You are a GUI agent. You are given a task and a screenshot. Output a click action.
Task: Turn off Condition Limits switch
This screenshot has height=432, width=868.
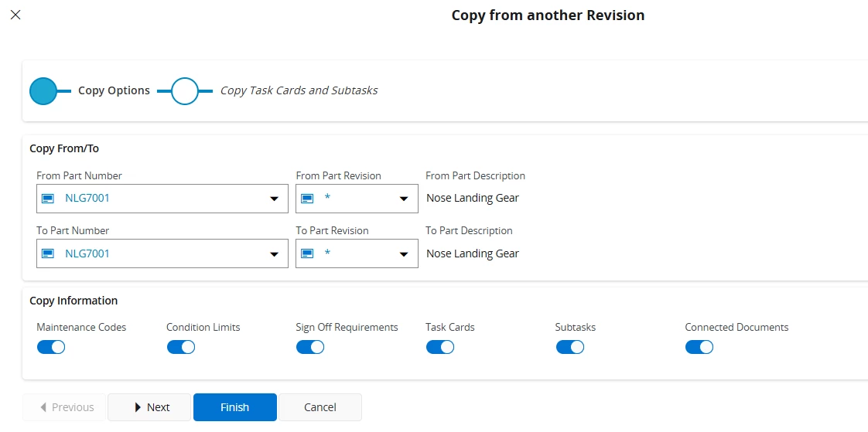(181, 347)
